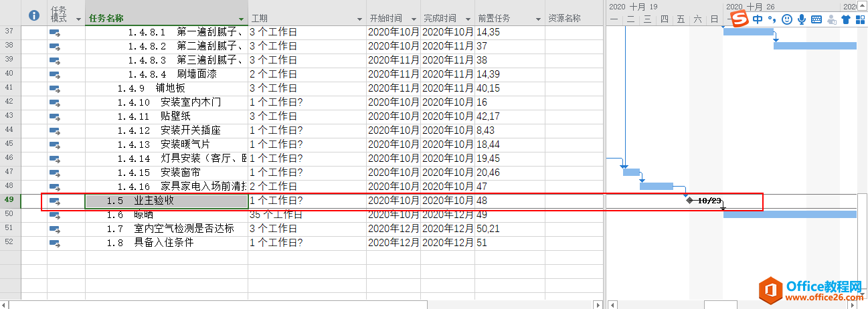
Task: Click the Gantt horizontal scrollbar left arrow
Action: tap(614, 304)
